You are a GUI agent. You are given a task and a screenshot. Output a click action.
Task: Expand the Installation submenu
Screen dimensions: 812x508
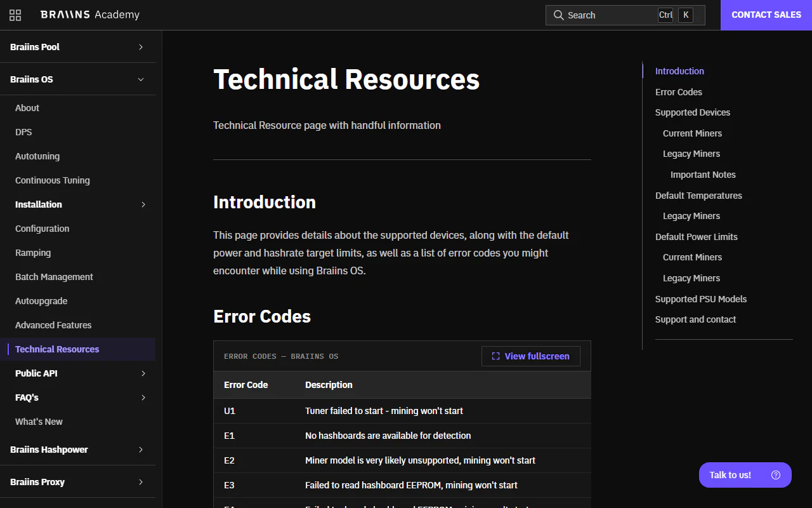point(77,204)
